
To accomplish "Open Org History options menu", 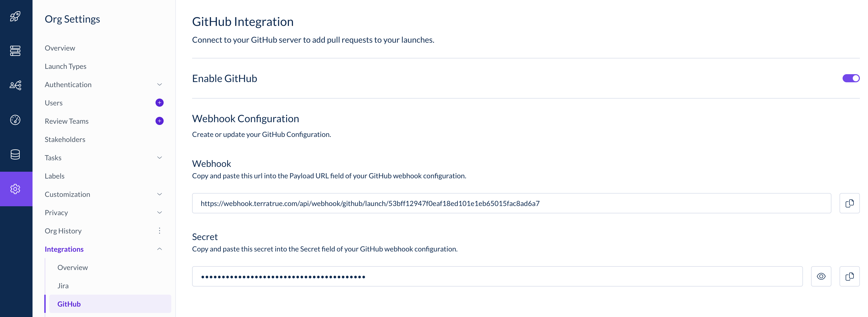I will [159, 231].
